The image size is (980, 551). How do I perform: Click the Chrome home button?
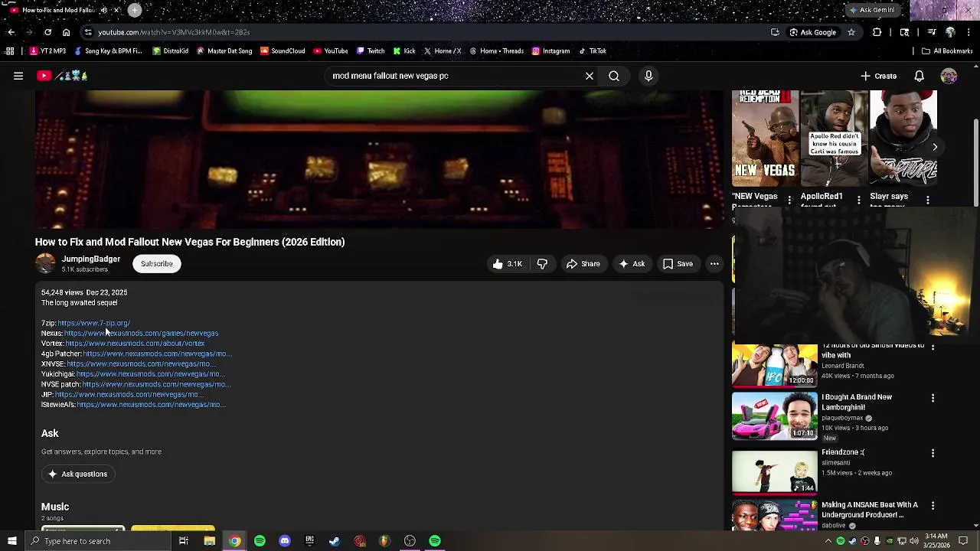click(66, 32)
